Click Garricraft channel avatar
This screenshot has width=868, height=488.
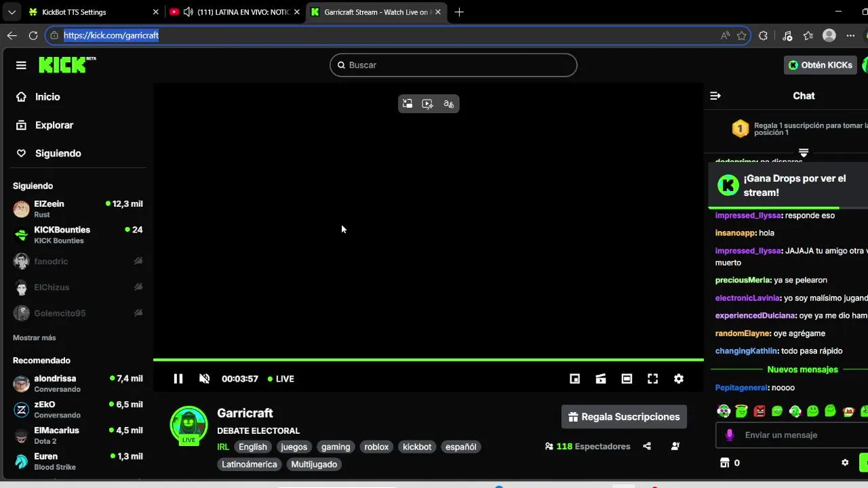coord(189,426)
